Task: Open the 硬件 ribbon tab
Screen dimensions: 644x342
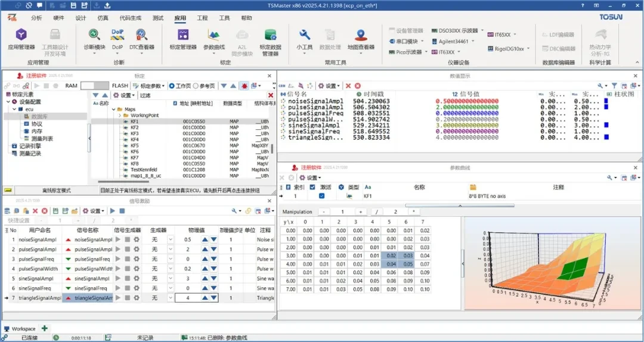Action: (x=58, y=18)
